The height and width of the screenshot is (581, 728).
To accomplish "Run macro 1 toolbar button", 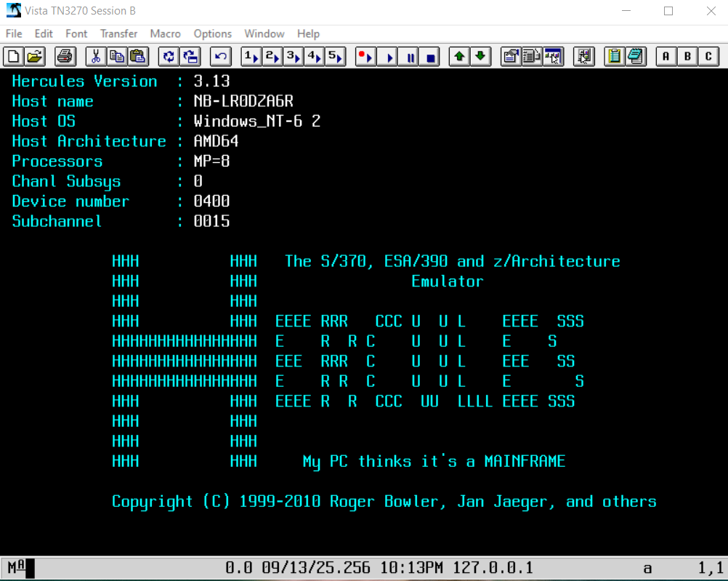I will click(251, 57).
